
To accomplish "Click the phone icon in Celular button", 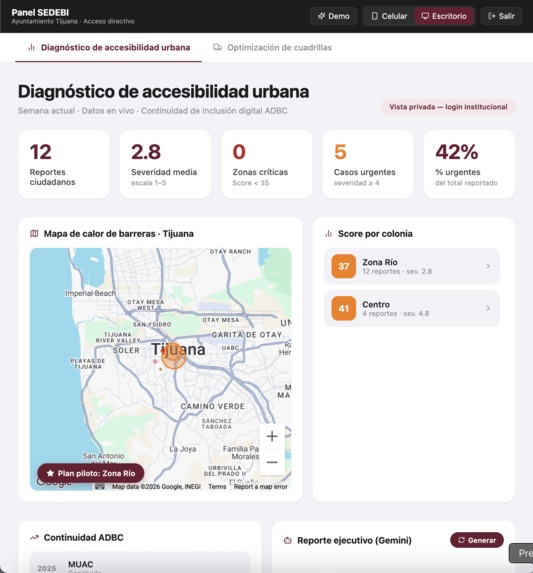I will (374, 16).
